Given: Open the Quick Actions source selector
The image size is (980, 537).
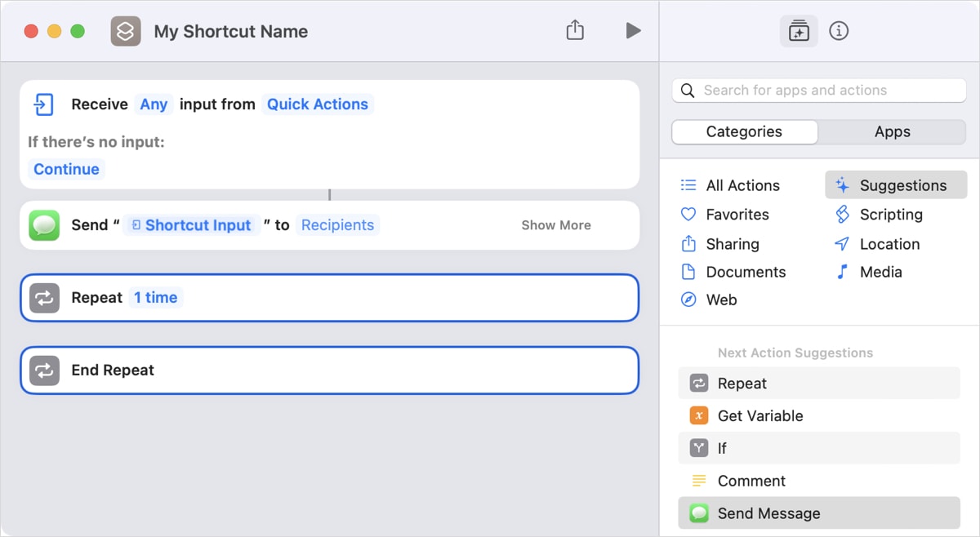Looking at the screenshot, I should pyautogui.click(x=317, y=104).
